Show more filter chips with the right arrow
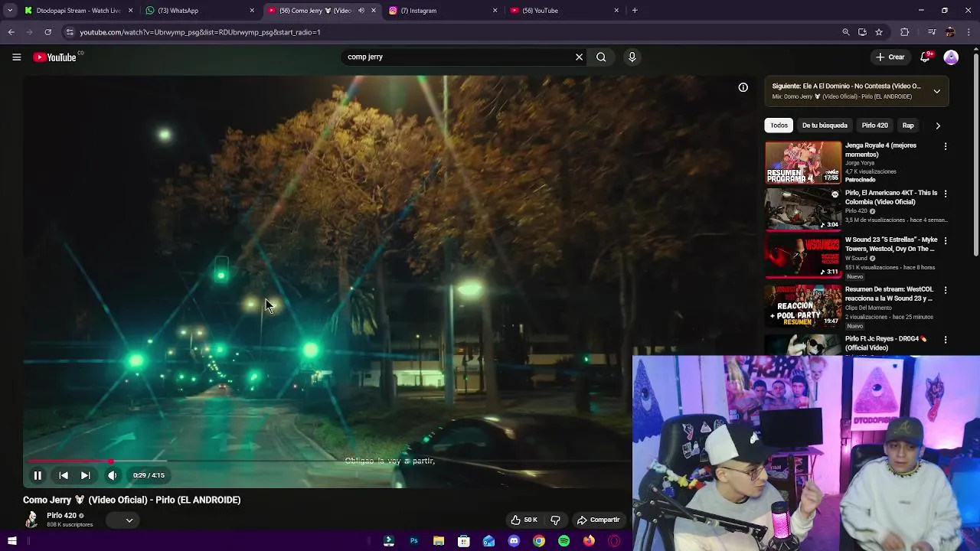980x551 pixels. (938, 126)
